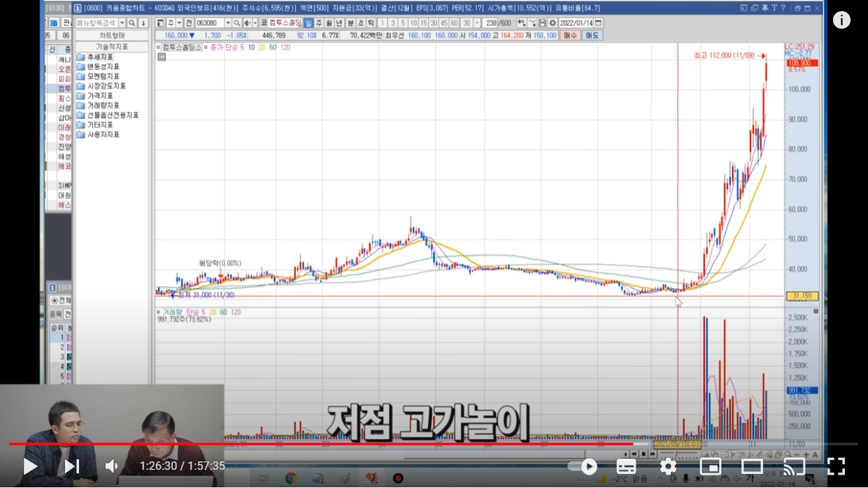
Task: Play the YouTube video
Action: [30, 466]
